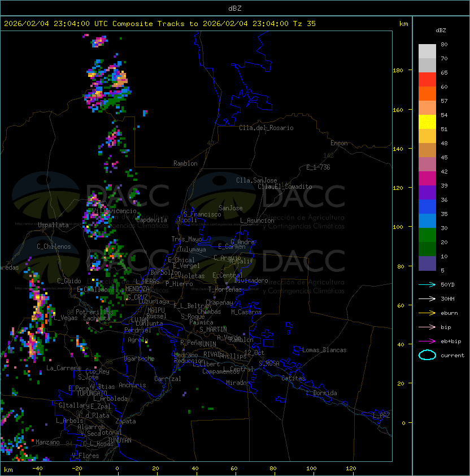This screenshot has width=470, height=476.
Task: Click the 'Tz 35' text in header
Action: pyautogui.click(x=304, y=24)
